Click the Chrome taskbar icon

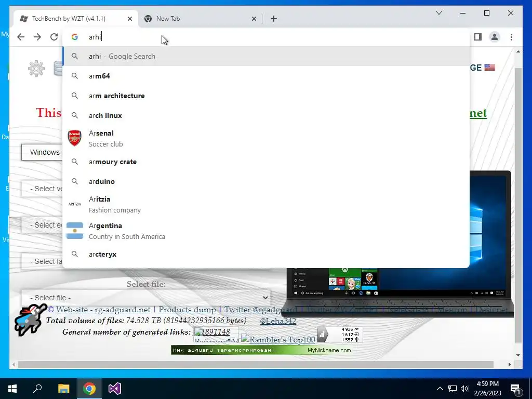pos(89,389)
